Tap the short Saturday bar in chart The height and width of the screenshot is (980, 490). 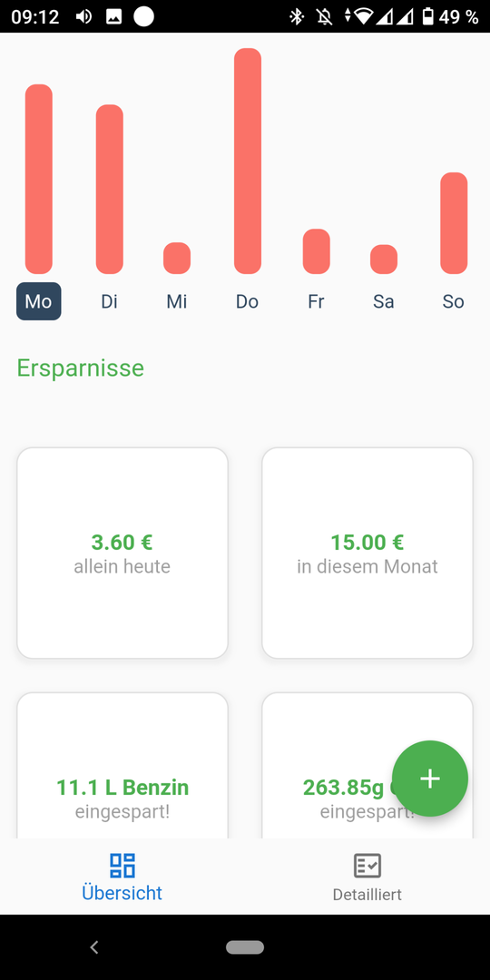pyautogui.click(x=384, y=259)
